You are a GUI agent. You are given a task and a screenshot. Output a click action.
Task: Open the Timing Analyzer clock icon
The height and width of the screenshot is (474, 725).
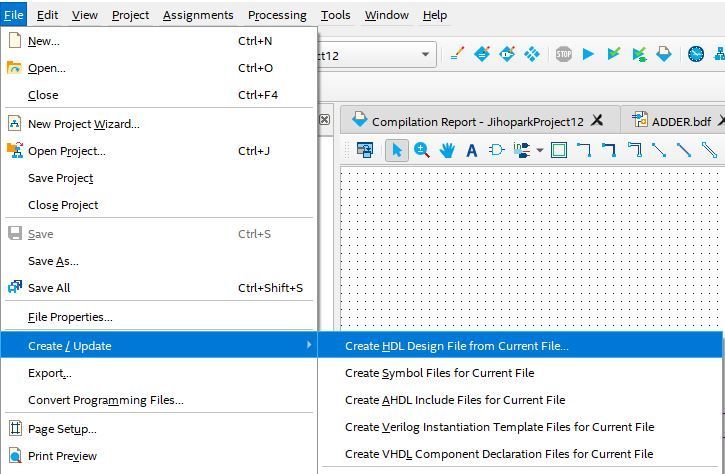[695, 54]
